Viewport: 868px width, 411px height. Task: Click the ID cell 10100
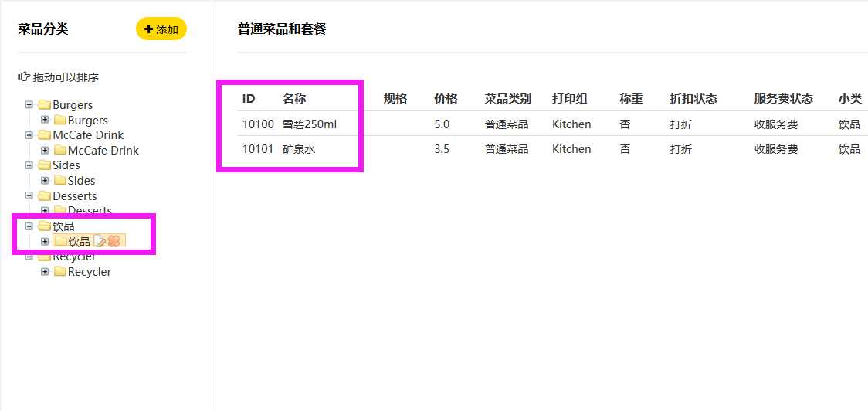tap(258, 124)
